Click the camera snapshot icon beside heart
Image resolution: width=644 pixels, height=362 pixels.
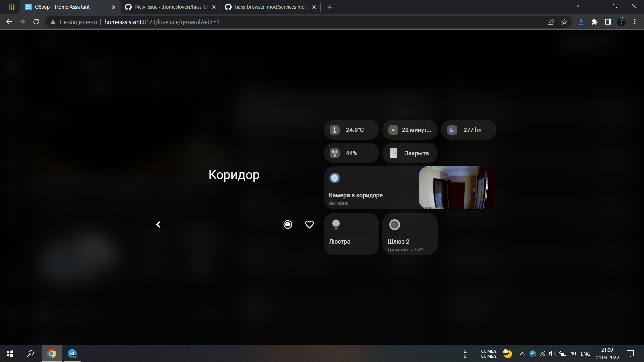point(288,224)
